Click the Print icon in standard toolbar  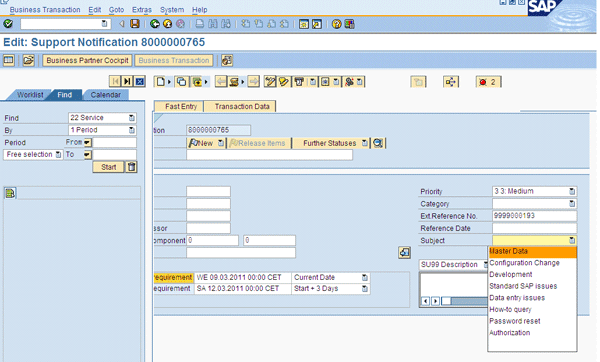click(200, 24)
